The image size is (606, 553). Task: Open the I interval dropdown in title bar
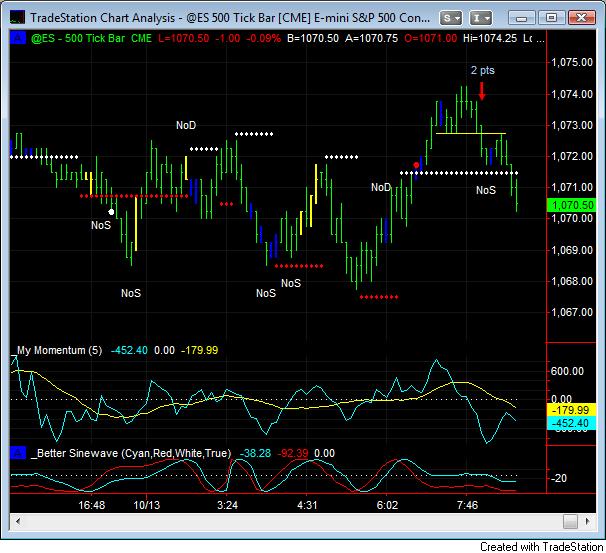tap(480, 18)
